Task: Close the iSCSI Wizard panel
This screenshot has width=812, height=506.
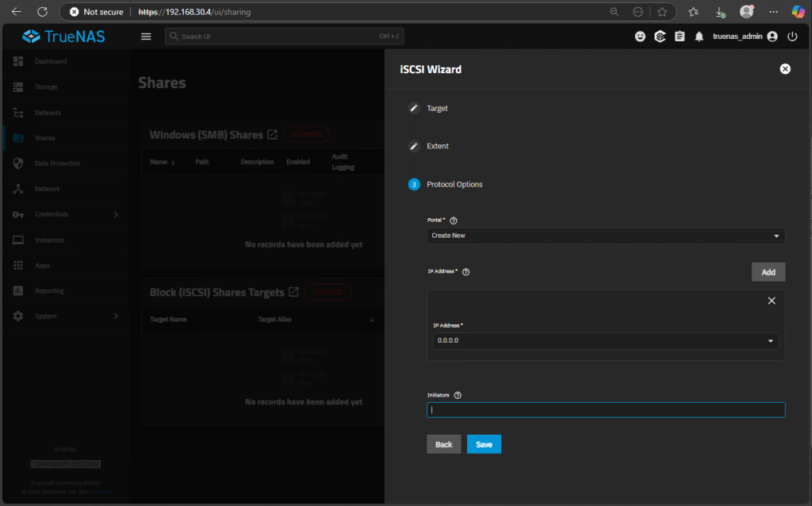Action: 785,69
